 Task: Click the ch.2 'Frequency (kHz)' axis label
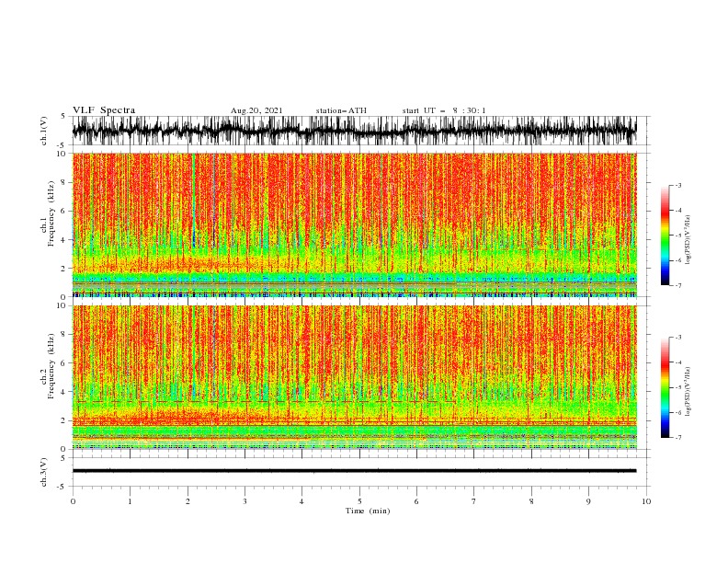[51, 366]
